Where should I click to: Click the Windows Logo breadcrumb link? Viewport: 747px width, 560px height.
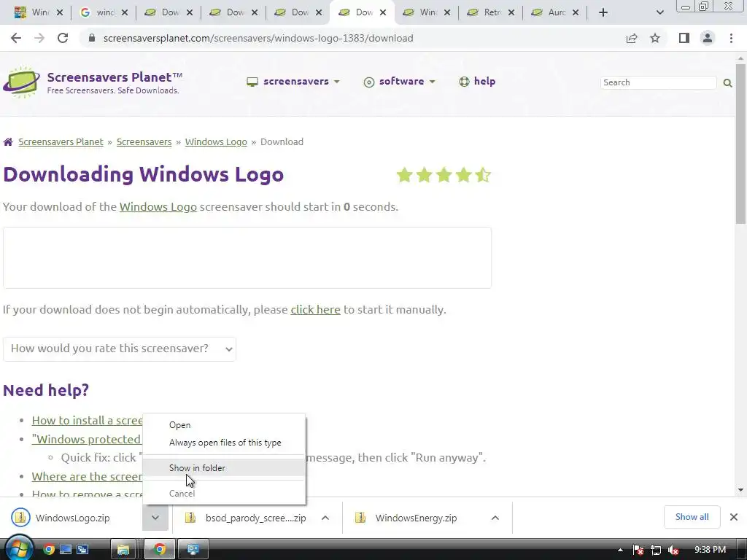216,142
